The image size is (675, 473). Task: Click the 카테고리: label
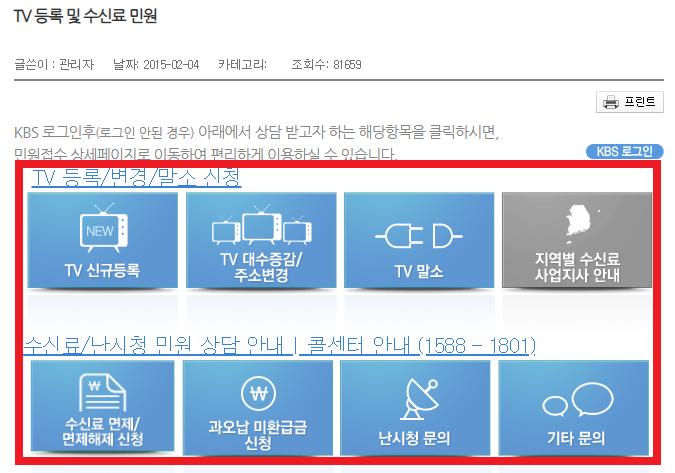coord(242,65)
